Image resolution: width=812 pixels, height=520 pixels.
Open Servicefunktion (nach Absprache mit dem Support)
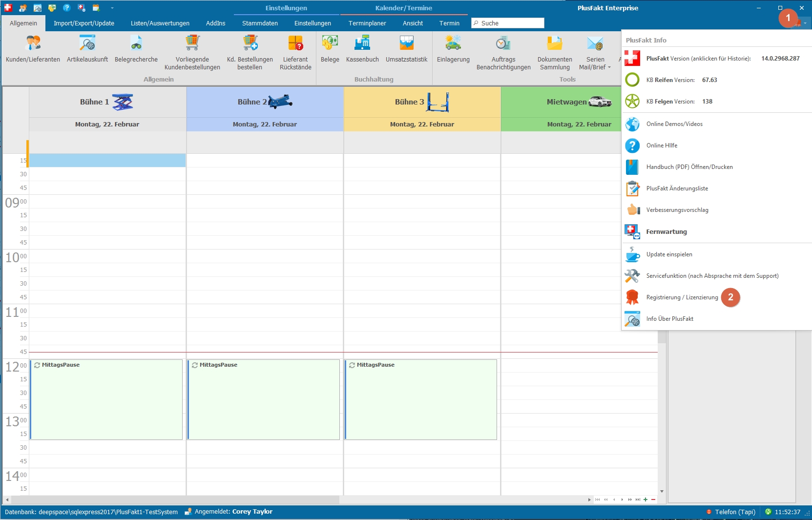tap(716, 276)
